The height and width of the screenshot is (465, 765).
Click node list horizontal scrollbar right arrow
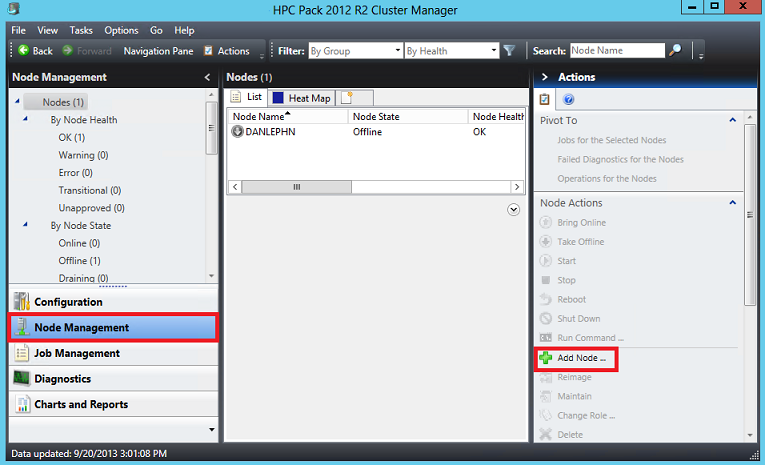[517, 187]
